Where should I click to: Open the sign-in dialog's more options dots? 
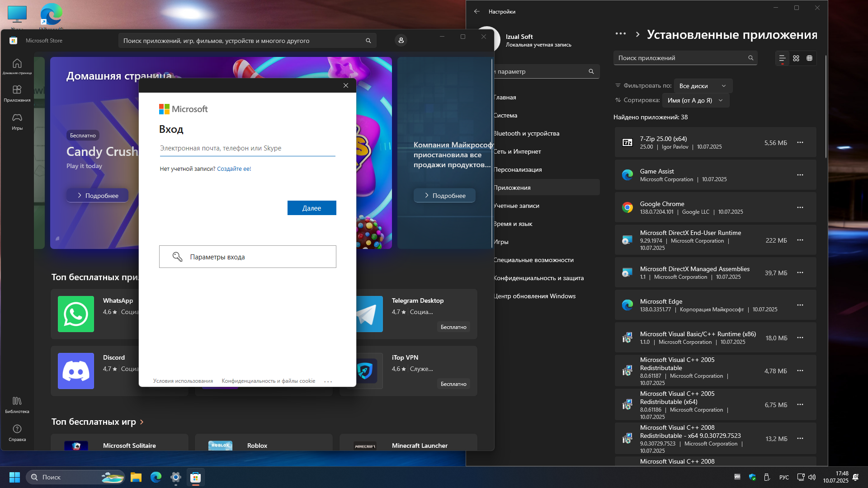pyautogui.click(x=328, y=381)
